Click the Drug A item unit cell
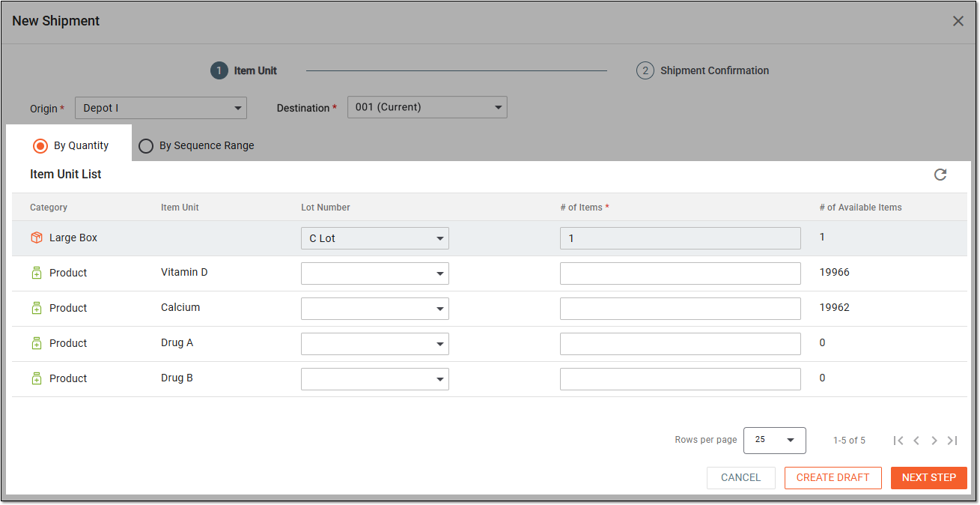This screenshot has width=980, height=505. pos(177,343)
